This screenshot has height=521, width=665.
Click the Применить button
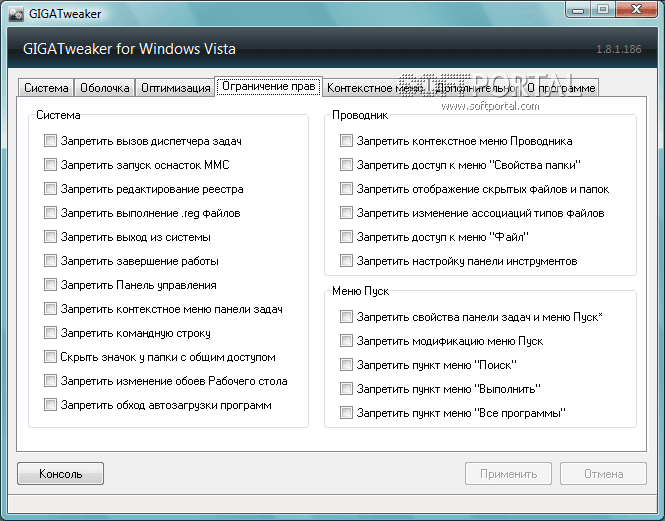click(509, 473)
